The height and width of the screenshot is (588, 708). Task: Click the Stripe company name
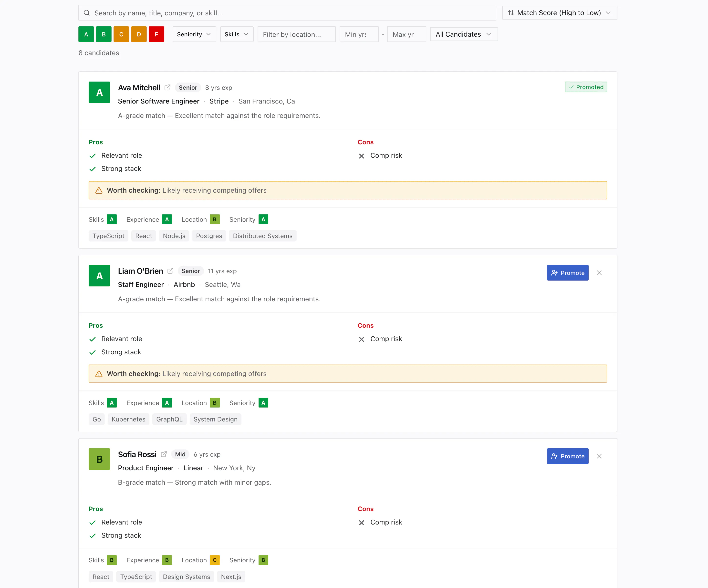pyautogui.click(x=219, y=101)
